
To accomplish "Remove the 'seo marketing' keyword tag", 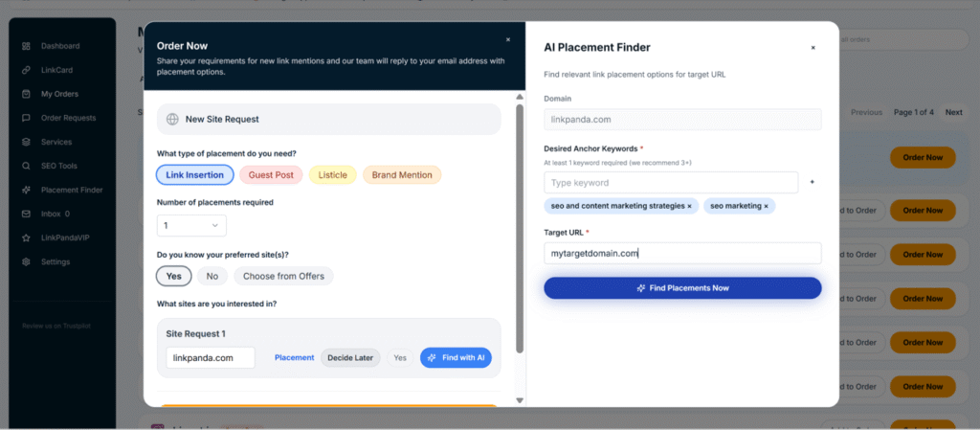I will [x=766, y=206].
